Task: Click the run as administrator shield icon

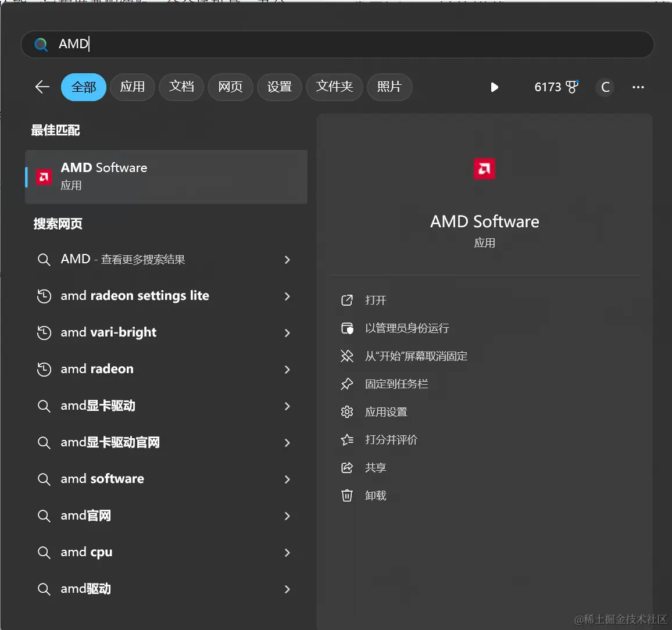Action: (x=347, y=328)
